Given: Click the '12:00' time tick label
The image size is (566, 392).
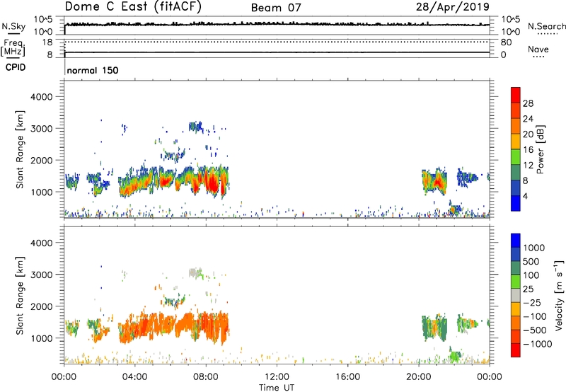Looking at the screenshot, I should (277, 377).
